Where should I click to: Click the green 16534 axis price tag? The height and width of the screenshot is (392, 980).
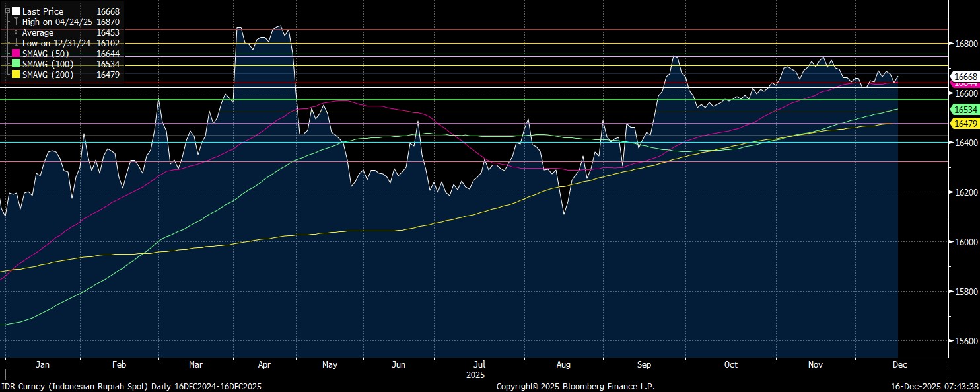[964, 108]
